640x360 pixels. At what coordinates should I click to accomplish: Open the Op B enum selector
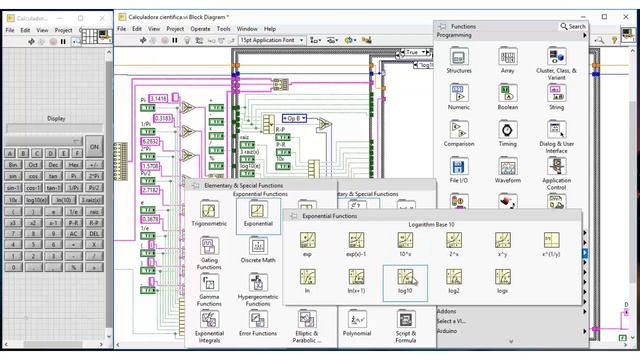click(294, 118)
